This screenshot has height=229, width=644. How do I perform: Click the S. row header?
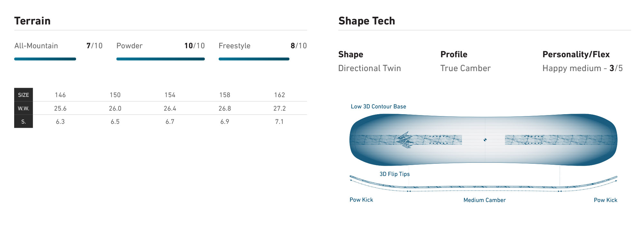(x=24, y=122)
